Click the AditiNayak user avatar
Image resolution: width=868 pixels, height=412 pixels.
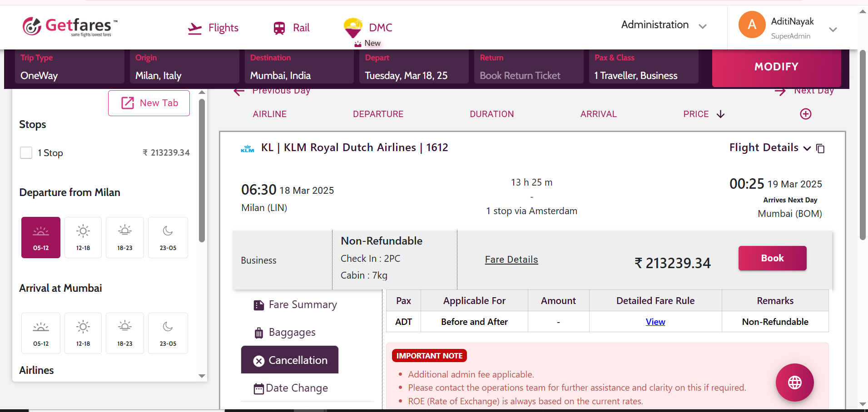point(752,25)
